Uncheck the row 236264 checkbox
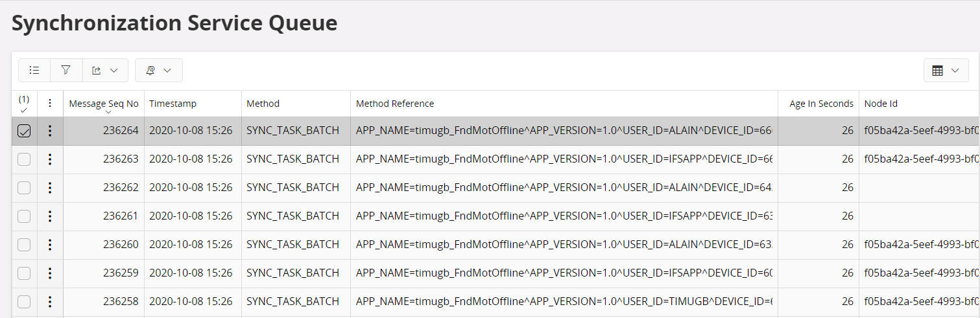Screen dimensions: 980x318 click(x=24, y=131)
